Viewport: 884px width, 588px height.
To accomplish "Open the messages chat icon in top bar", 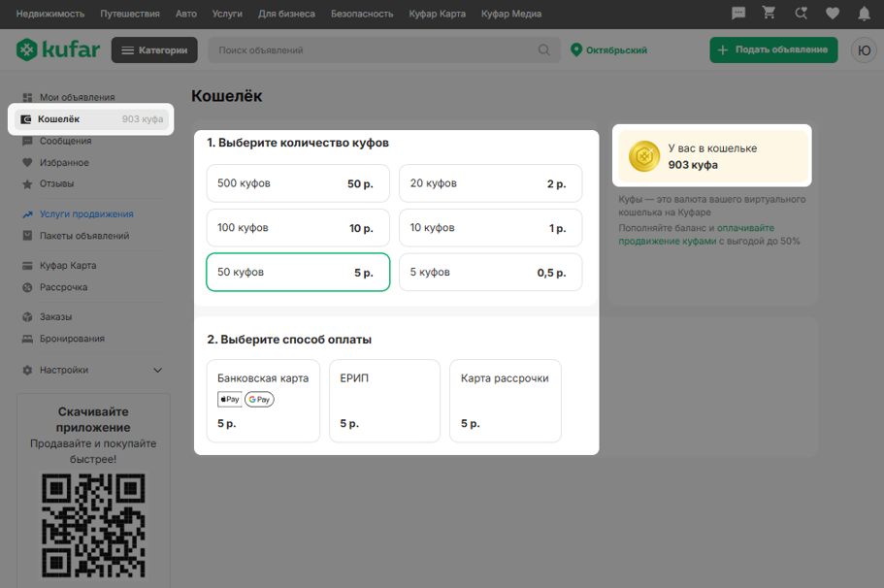I will click(x=738, y=14).
